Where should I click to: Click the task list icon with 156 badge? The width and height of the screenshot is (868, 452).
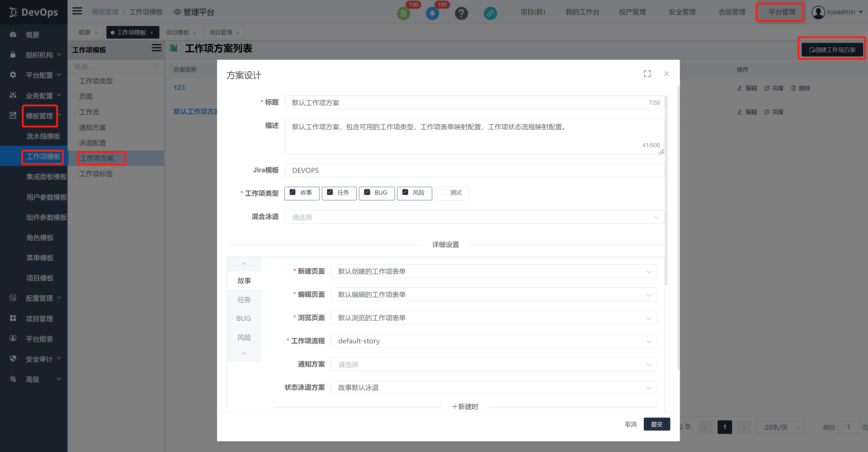tap(404, 14)
